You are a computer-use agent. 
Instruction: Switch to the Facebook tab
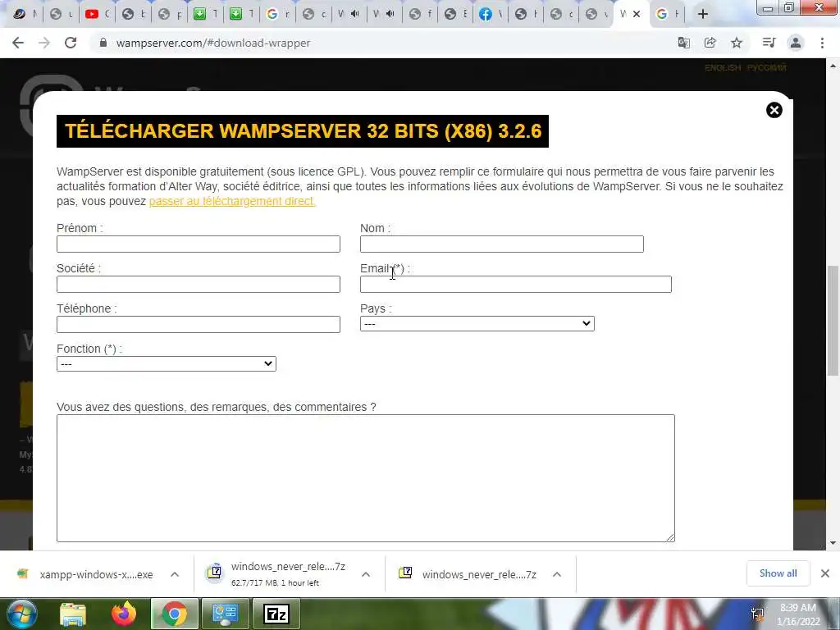[x=491, y=15]
